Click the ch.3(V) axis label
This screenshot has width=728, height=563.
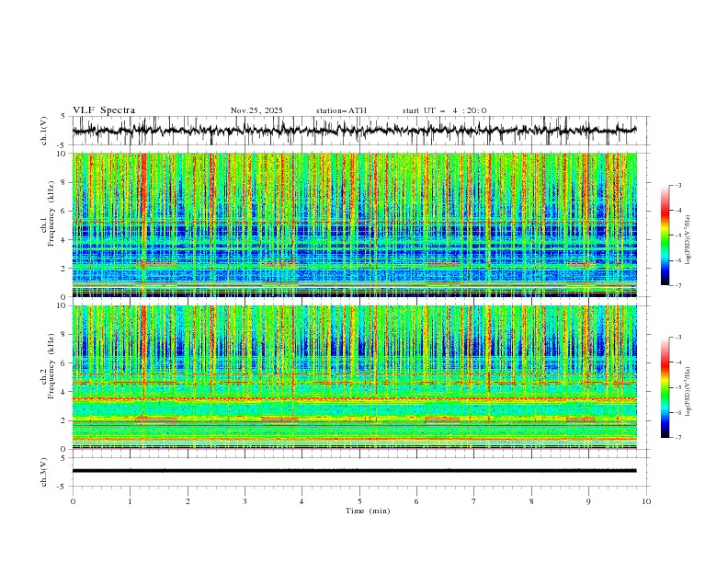(x=45, y=470)
